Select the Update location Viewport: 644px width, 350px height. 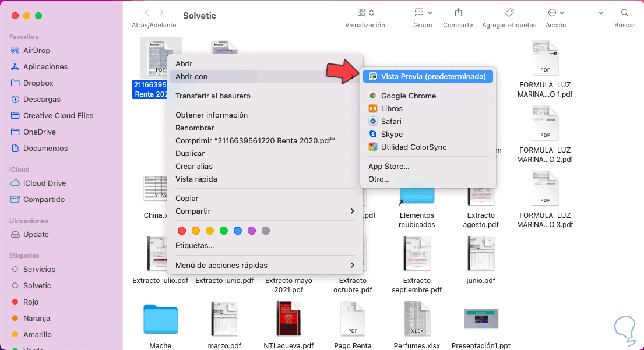30,234
